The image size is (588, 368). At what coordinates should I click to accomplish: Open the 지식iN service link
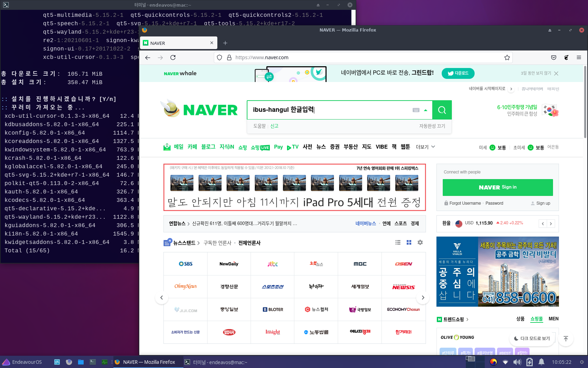pos(227,147)
